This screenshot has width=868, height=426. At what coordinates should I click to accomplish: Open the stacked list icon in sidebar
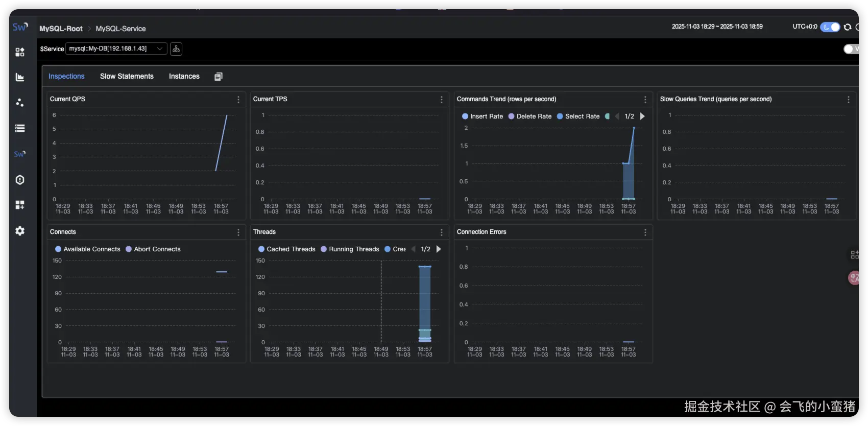click(x=20, y=128)
